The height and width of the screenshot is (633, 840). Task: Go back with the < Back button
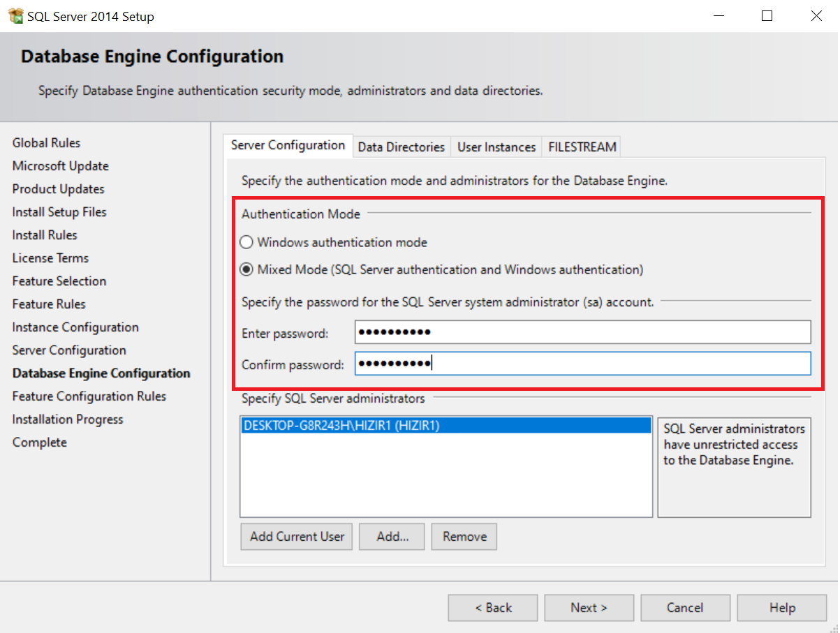[493, 608]
